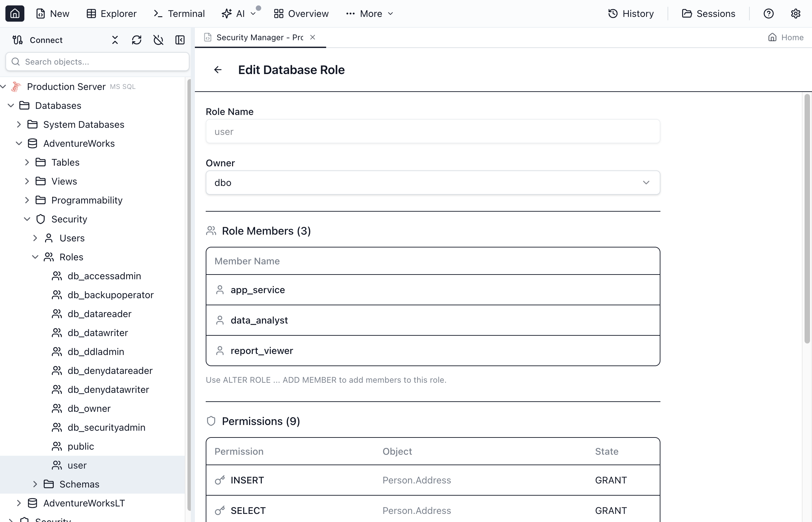This screenshot has height=522, width=812.
Task: Toggle auto-refresh off in Connect panel
Action: 158,40
